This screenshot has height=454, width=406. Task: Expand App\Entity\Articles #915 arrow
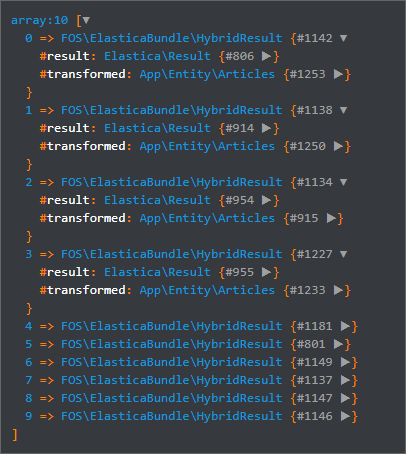click(331, 218)
